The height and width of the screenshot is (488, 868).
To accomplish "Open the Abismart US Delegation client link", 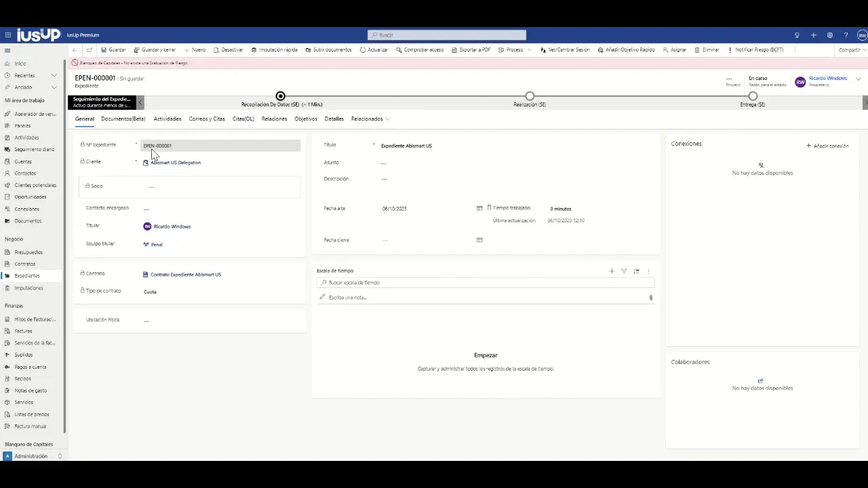I will tap(176, 163).
